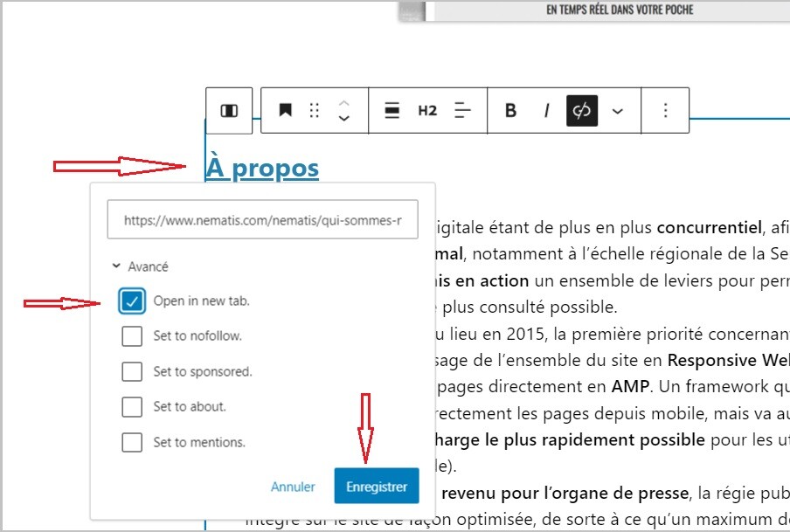
Task: Enable Set to sponsored checkbox
Action: point(132,372)
